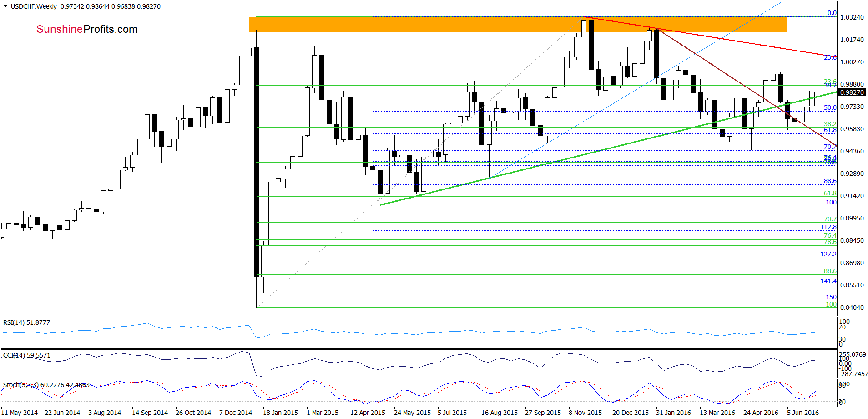The width and height of the screenshot is (868, 419).
Task: Click the 0.89950 price axis label
Action: tap(852, 218)
